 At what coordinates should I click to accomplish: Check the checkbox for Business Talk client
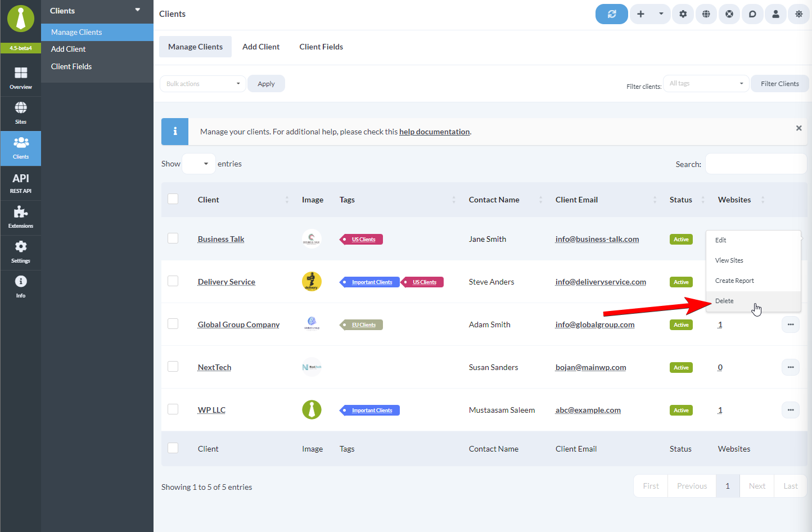173,238
